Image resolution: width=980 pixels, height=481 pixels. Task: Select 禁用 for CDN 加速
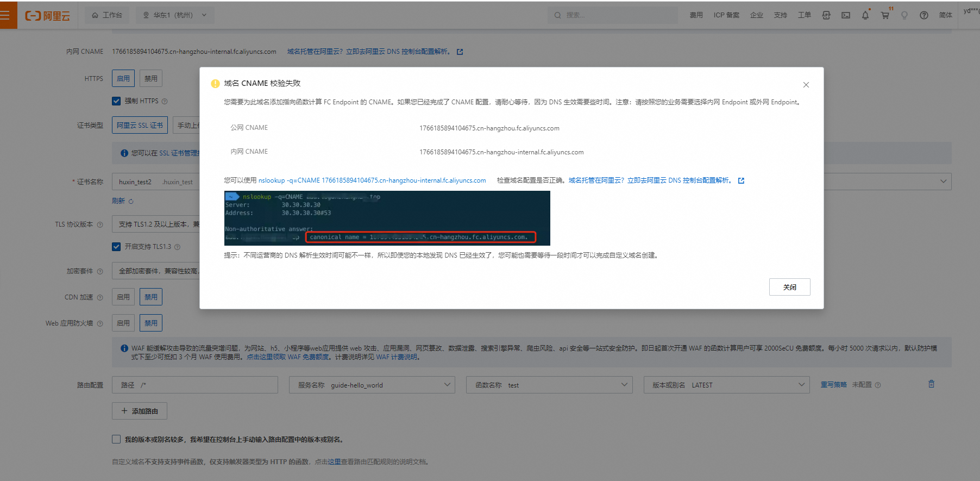pos(151,297)
